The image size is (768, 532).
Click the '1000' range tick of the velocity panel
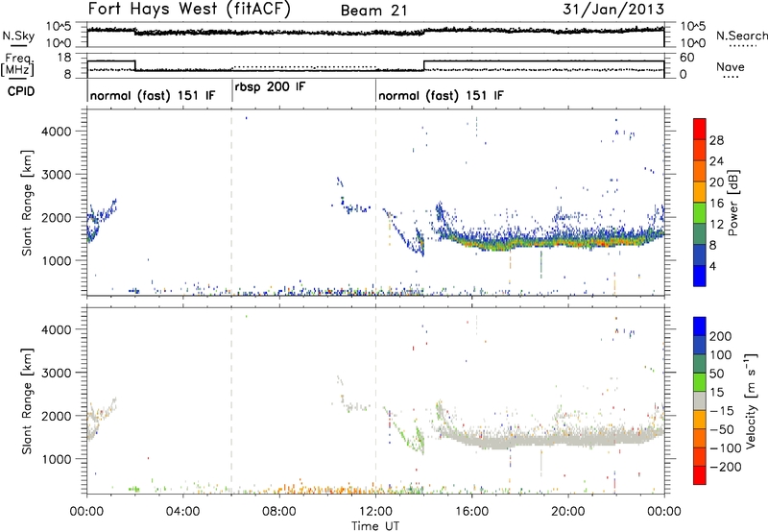(56, 460)
